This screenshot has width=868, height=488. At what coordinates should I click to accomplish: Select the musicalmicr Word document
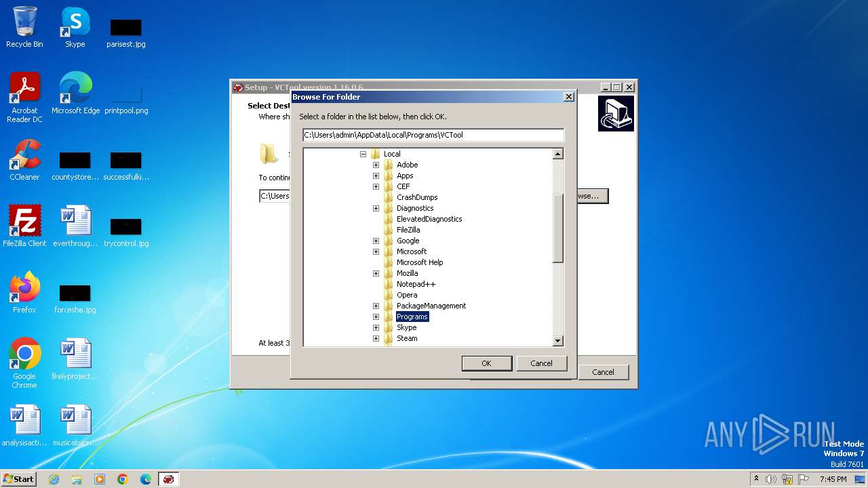pos(75,426)
